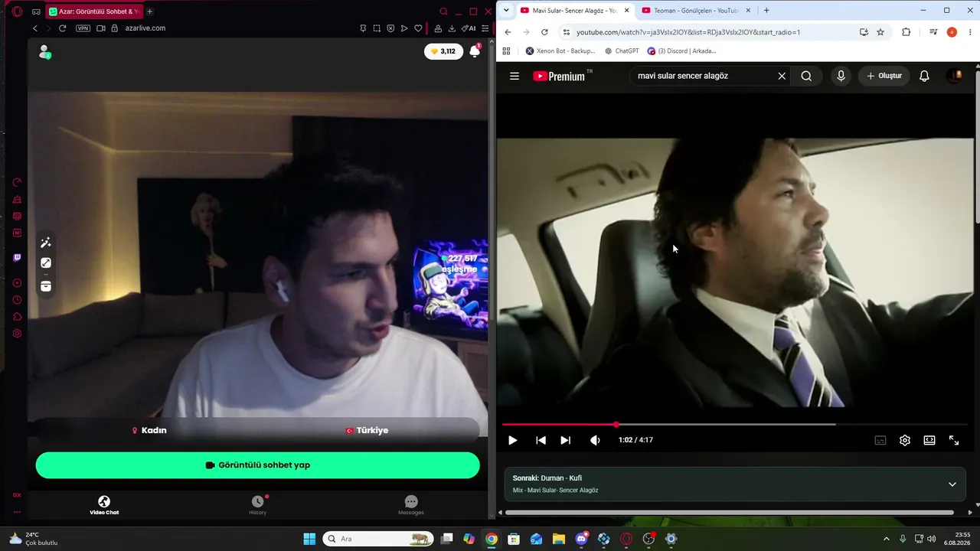This screenshot has height=551, width=980.
Task: Open the YouTube guide hamburger menu
Action: pyautogui.click(x=514, y=76)
